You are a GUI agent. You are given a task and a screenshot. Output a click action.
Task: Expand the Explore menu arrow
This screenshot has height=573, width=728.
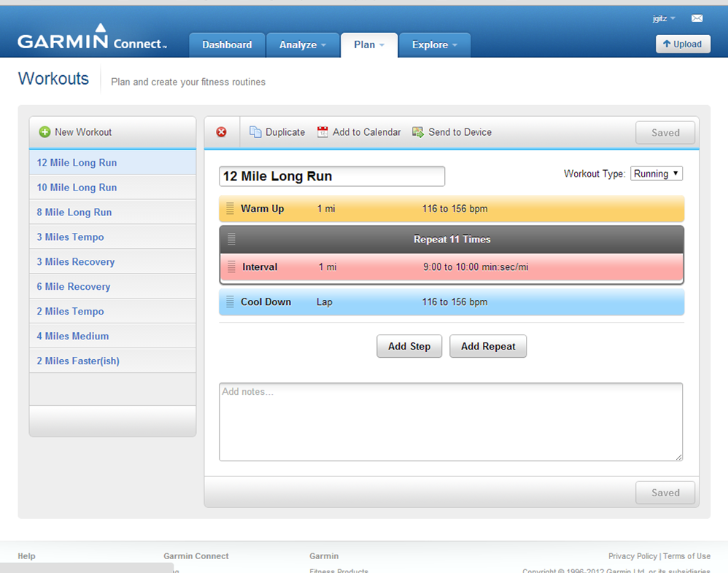click(x=454, y=45)
